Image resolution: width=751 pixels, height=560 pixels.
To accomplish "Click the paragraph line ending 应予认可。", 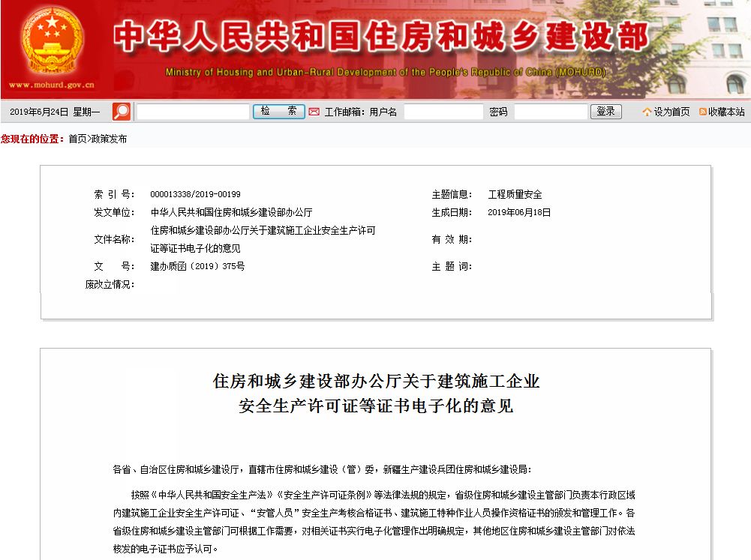I will coord(166,549).
